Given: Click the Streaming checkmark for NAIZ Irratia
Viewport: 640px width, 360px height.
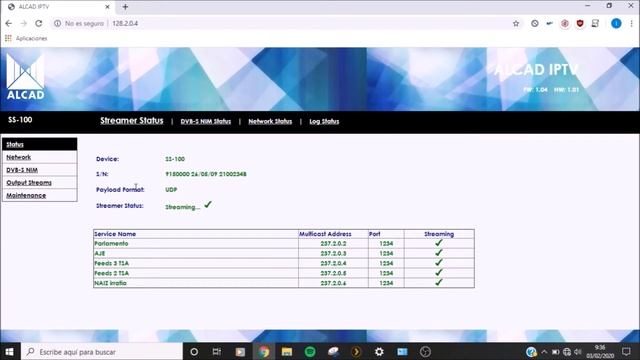Looking at the screenshot, I should point(439,282).
